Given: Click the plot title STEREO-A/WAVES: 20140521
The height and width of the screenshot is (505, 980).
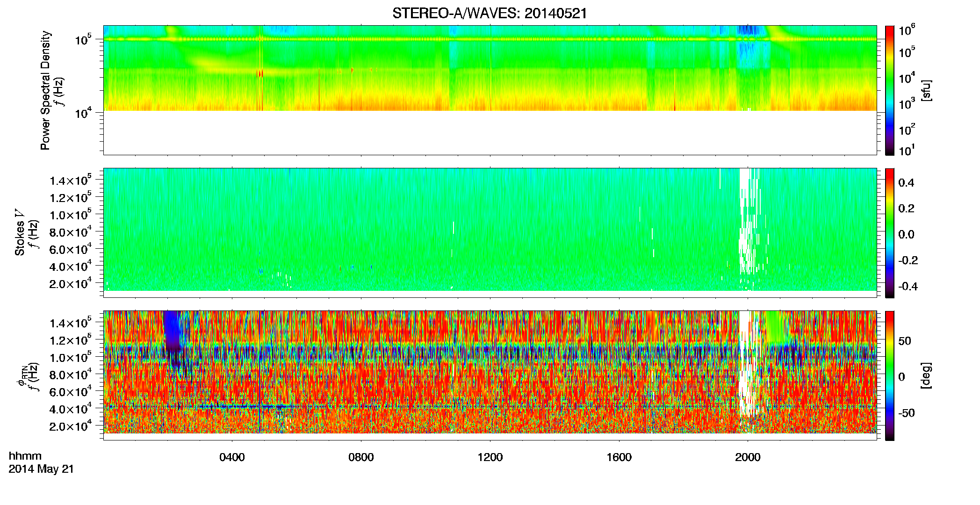Looking at the screenshot, I should pyautogui.click(x=490, y=14).
